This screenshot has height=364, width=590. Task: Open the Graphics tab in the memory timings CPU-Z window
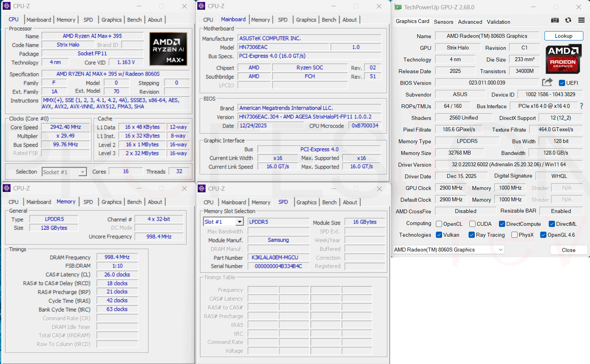112,202
